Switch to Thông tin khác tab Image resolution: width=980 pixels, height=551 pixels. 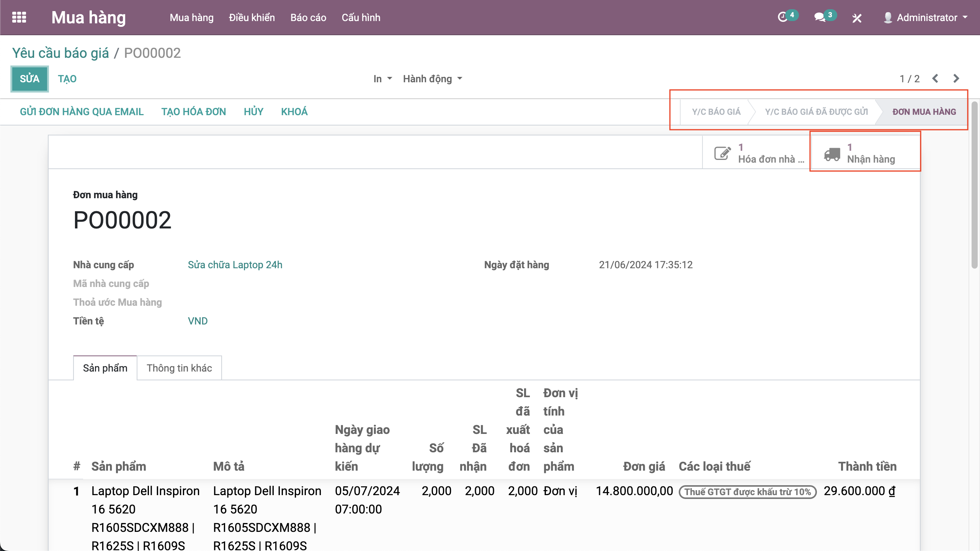[179, 368]
